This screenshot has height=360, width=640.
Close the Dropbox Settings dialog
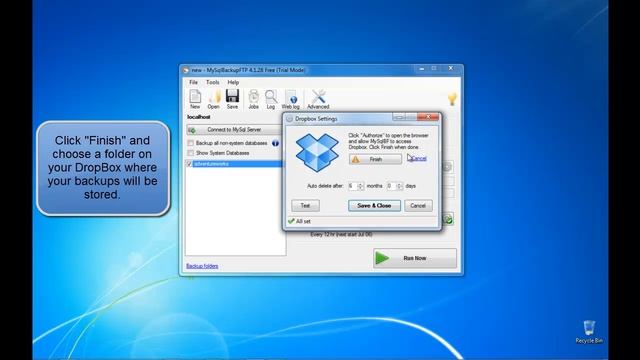428,117
